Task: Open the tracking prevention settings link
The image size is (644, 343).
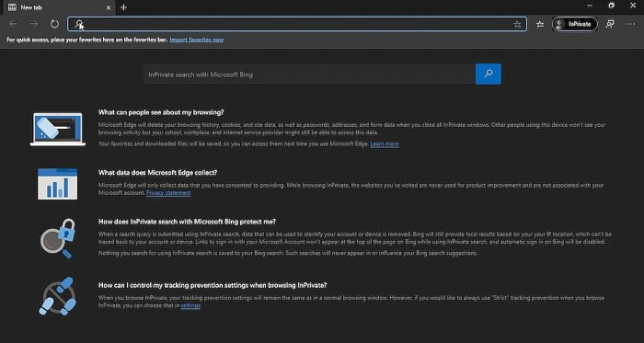Action: click(190, 305)
